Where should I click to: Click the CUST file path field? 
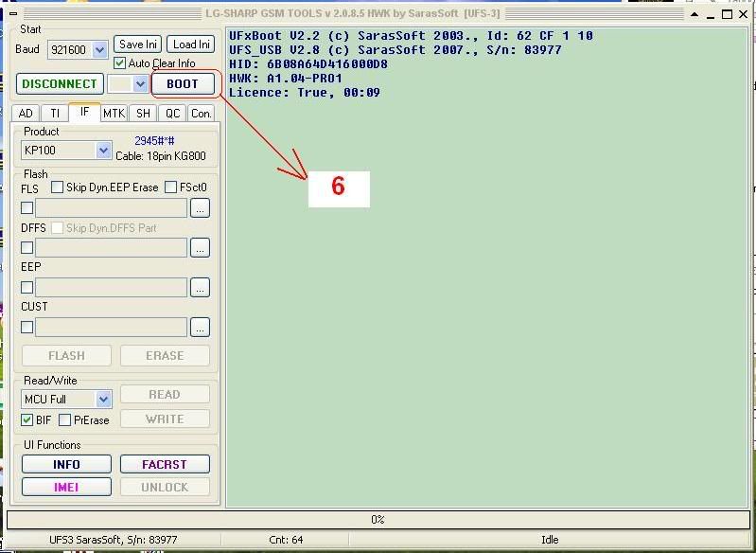point(111,328)
